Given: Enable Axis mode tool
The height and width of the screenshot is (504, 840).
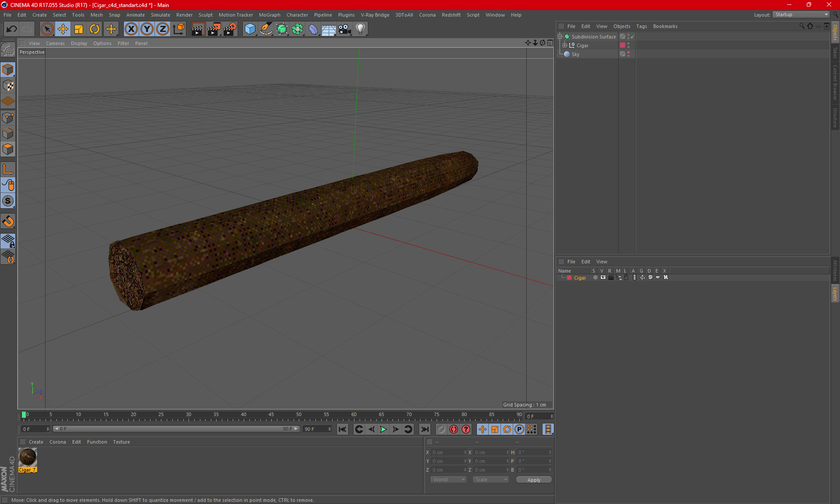Looking at the screenshot, I should (x=8, y=169).
